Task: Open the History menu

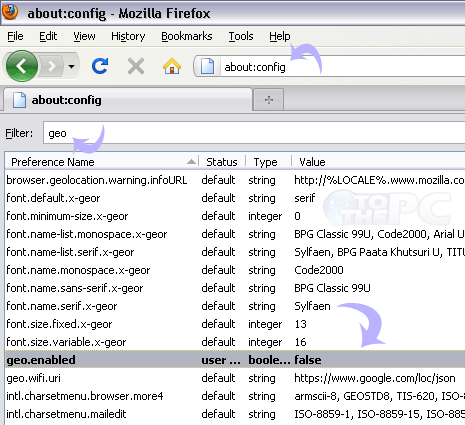Action: pyautogui.click(x=128, y=36)
